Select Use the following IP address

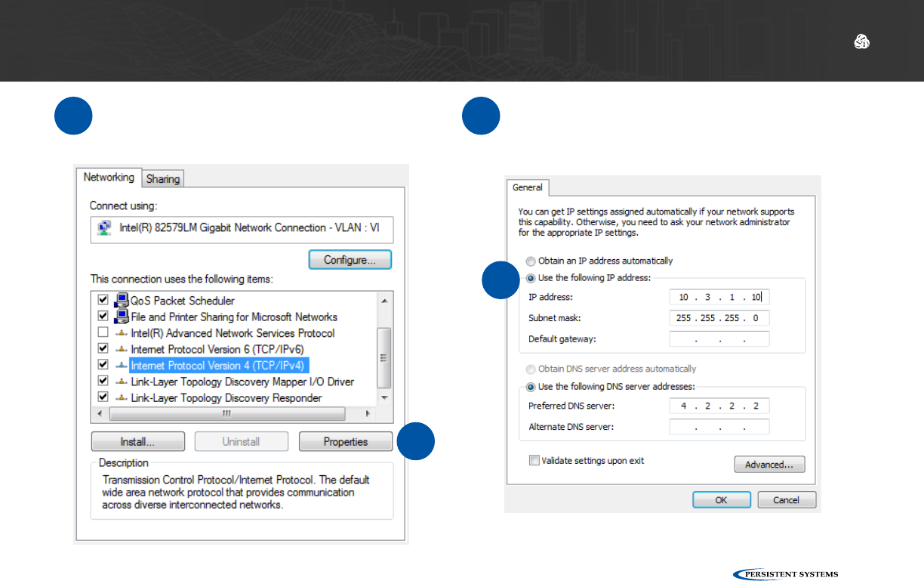tap(531, 277)
